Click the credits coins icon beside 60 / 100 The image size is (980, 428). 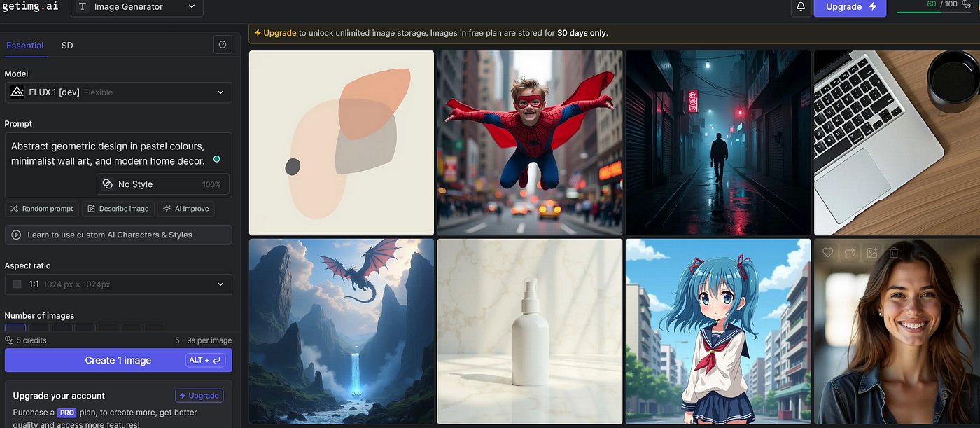pos(965,5)
